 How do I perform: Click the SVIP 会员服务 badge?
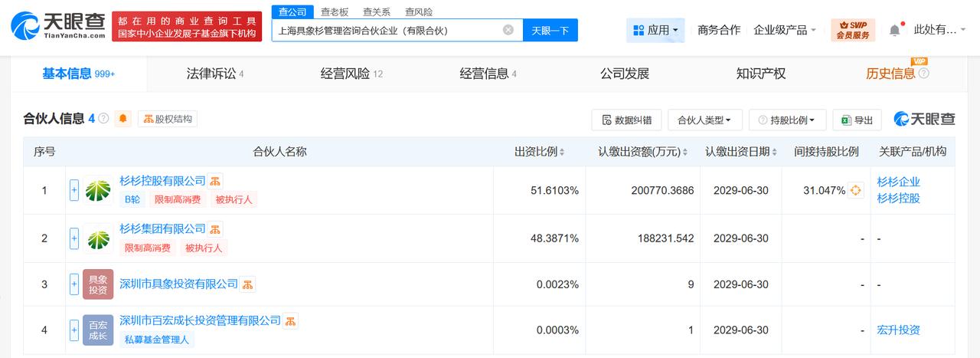tap(852, 31)
